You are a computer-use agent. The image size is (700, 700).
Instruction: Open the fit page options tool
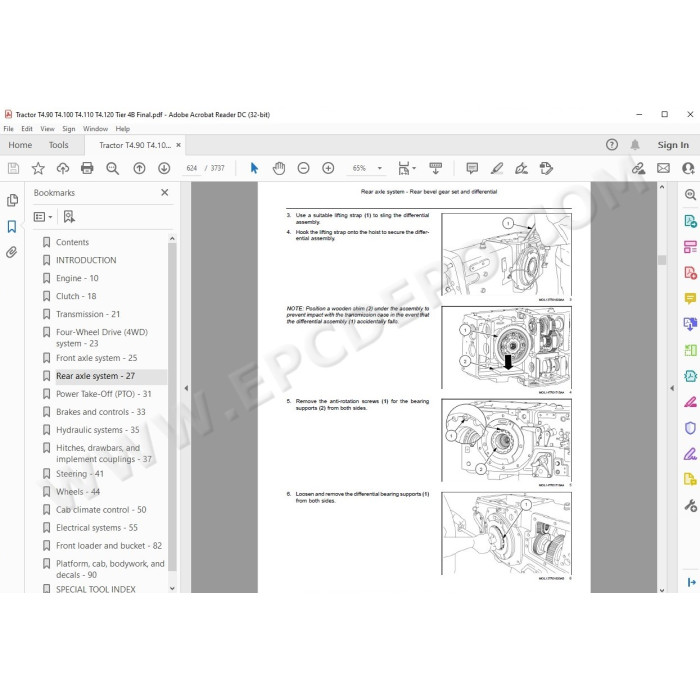pos(406,168)
